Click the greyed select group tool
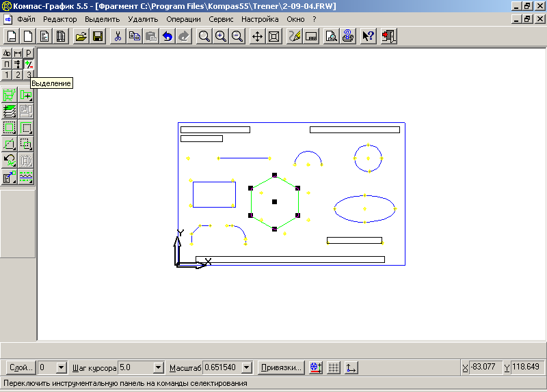 pos(26,160)
